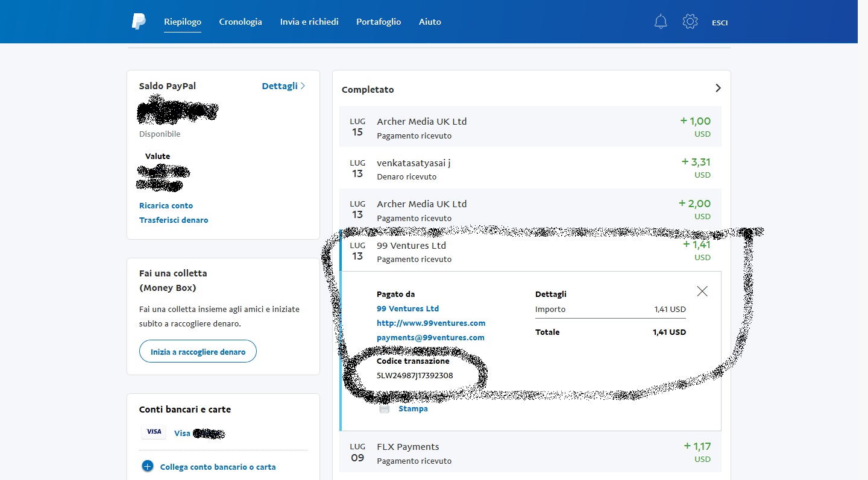Open the Archer Media UK Ltd +2,00 transaction
868x480 pixels.
(x=530, y=210)
